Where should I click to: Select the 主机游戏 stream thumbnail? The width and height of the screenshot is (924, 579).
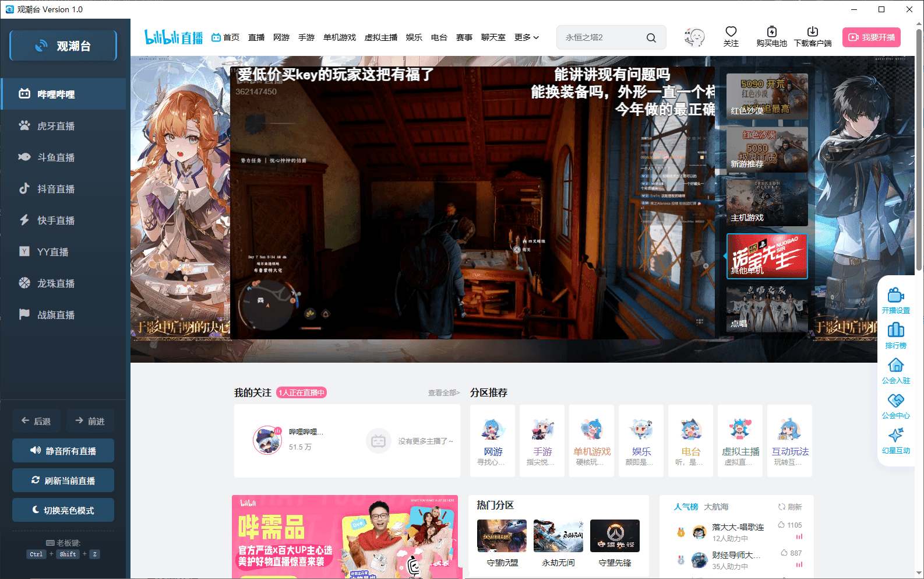767,202
